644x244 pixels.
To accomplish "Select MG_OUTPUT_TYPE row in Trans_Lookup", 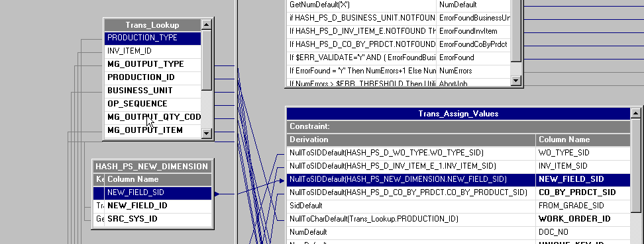I will pyautogui.click(x=153, y=64).
